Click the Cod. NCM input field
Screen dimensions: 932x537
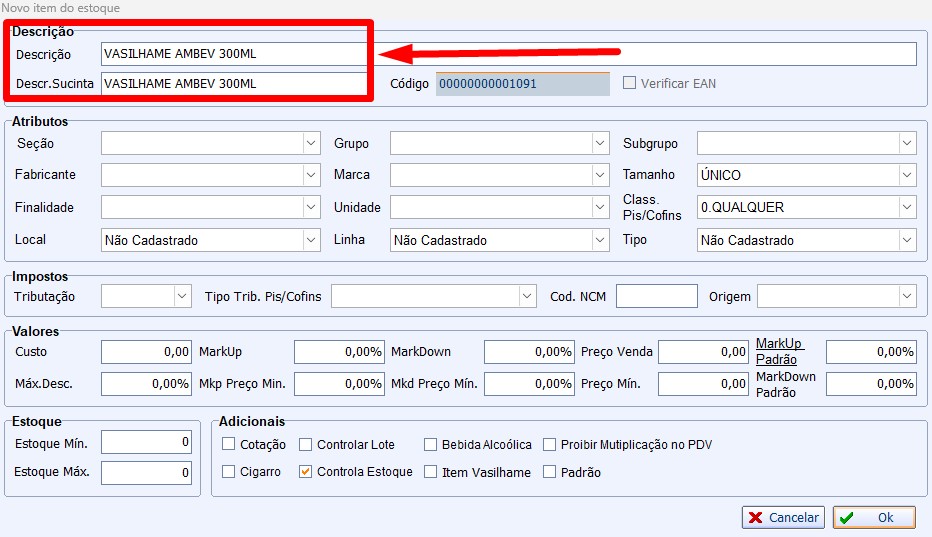656,296
